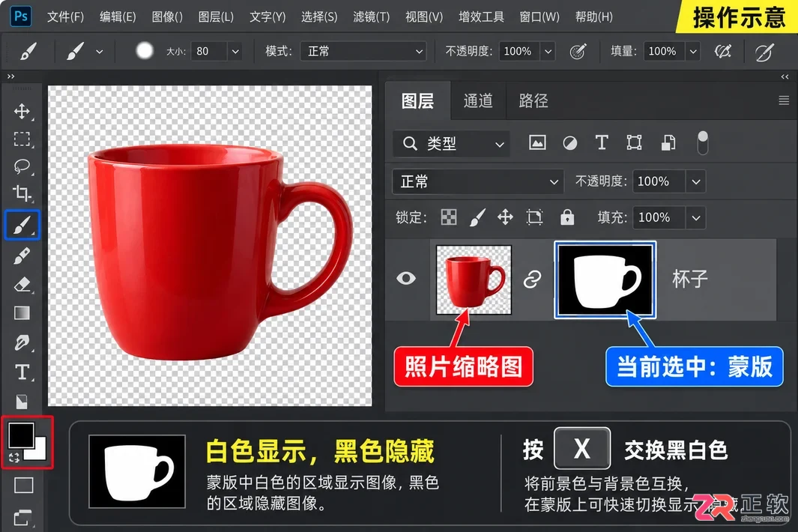The height and width of the screenshot is (532, 798).
Task: Open 填充 100% dropdown arrow
Action: coord(695,218)
